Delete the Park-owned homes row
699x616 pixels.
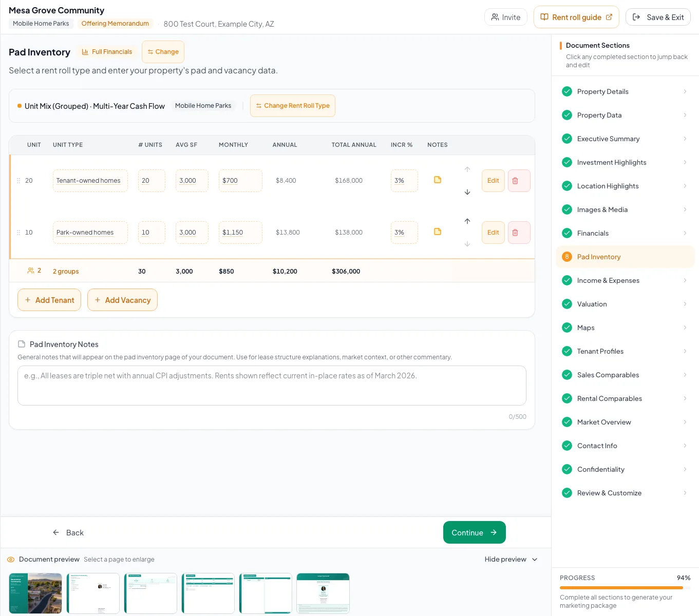(519, 233)
